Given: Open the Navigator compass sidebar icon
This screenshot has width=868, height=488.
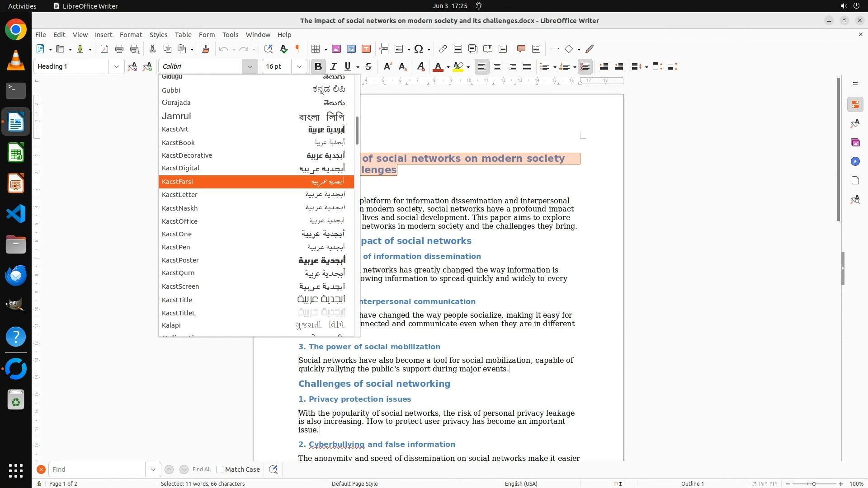Looking at the screenshot, I should click(x=855, y=162).
